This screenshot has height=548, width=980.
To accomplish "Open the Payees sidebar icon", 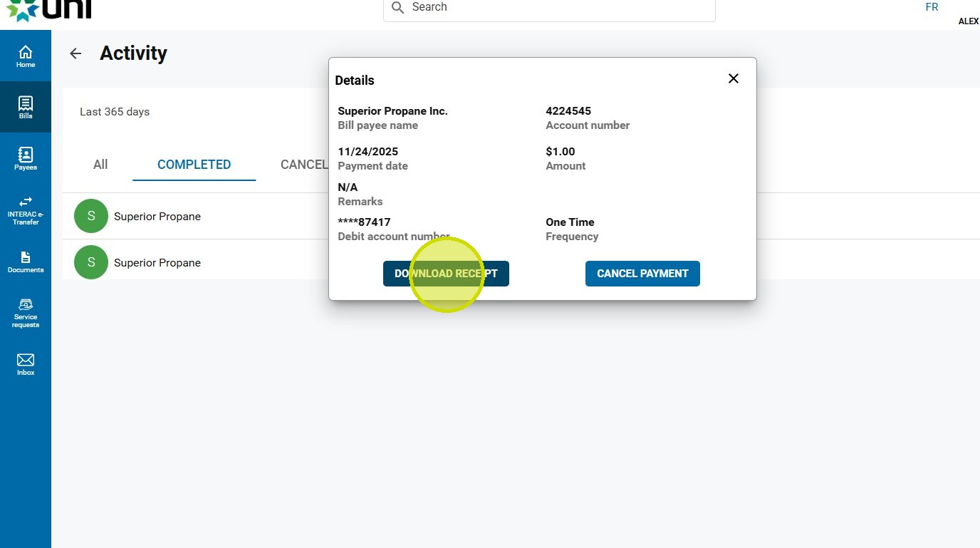I will click(x=26, y=158).
